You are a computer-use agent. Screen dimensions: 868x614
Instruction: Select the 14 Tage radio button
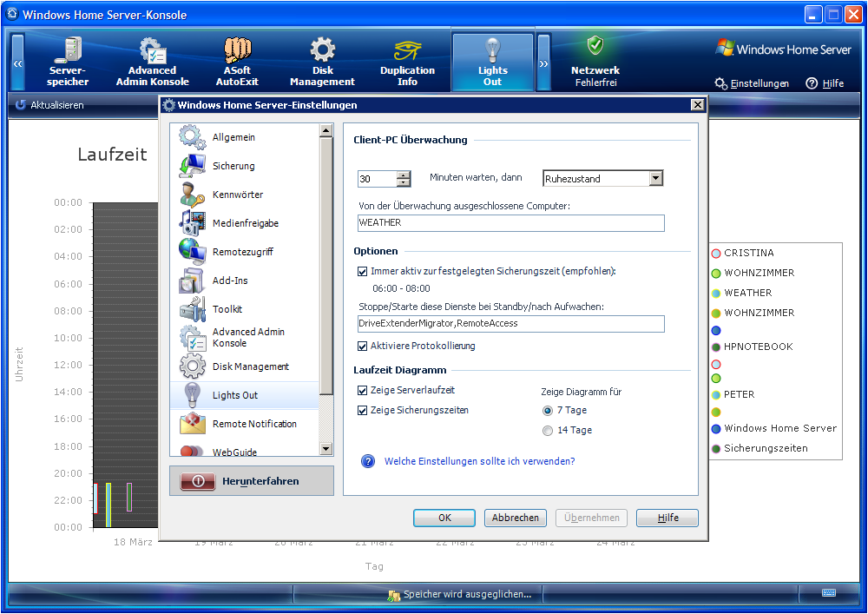click(548, 430)
